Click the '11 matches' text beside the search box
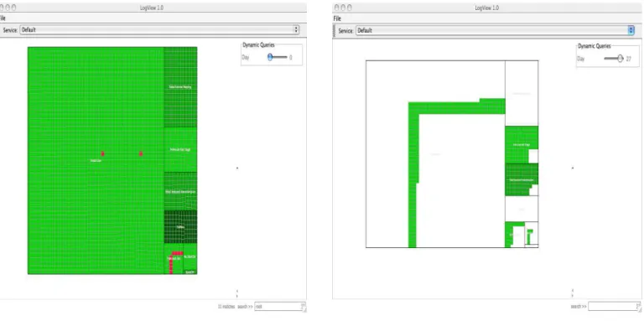Screen dimensions: 644x321 click(226, 307)
